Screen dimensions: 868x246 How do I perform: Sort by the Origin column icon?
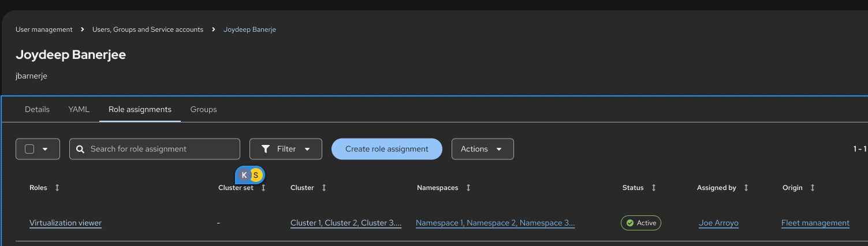[x=813, y=188]
